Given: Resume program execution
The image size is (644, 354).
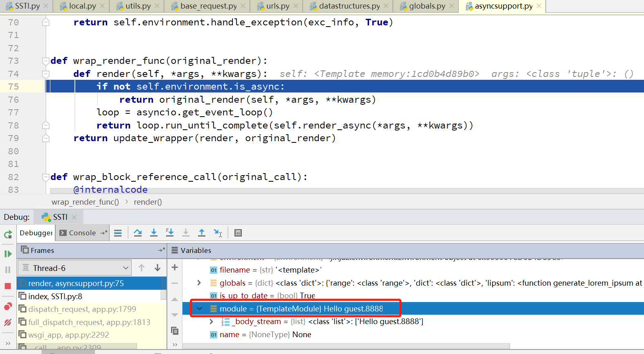Looking at the screenshot, I should (x=8, y=254).
